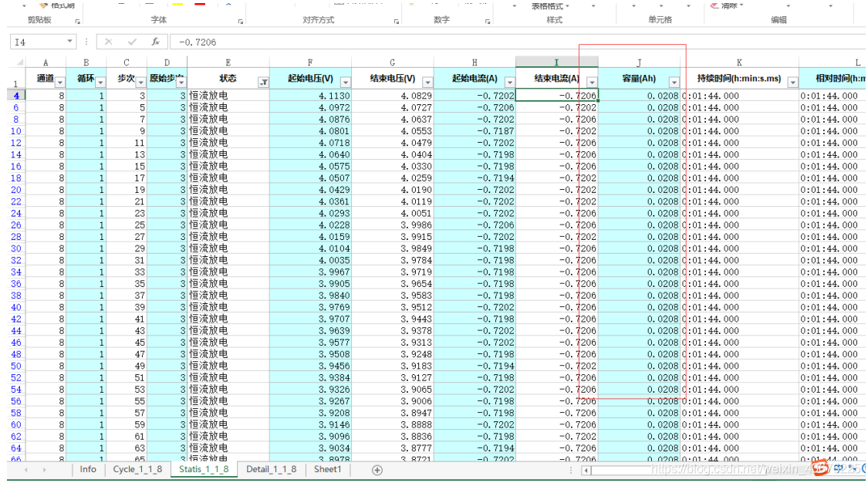Image resolution: width=868 pixels, height=483 pixels.
Task: Open filter dropdown for 结束电流(A) column
Action: point(592,83)
